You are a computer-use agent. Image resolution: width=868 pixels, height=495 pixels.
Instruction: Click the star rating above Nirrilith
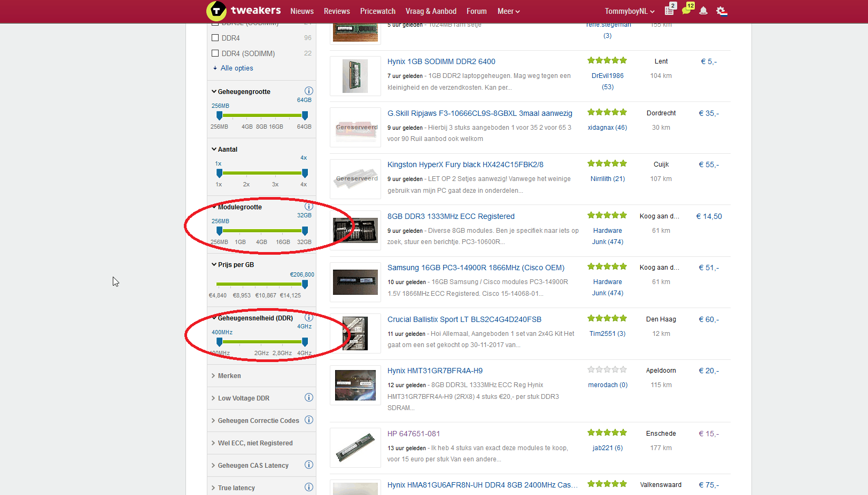(x=607, y=163)
